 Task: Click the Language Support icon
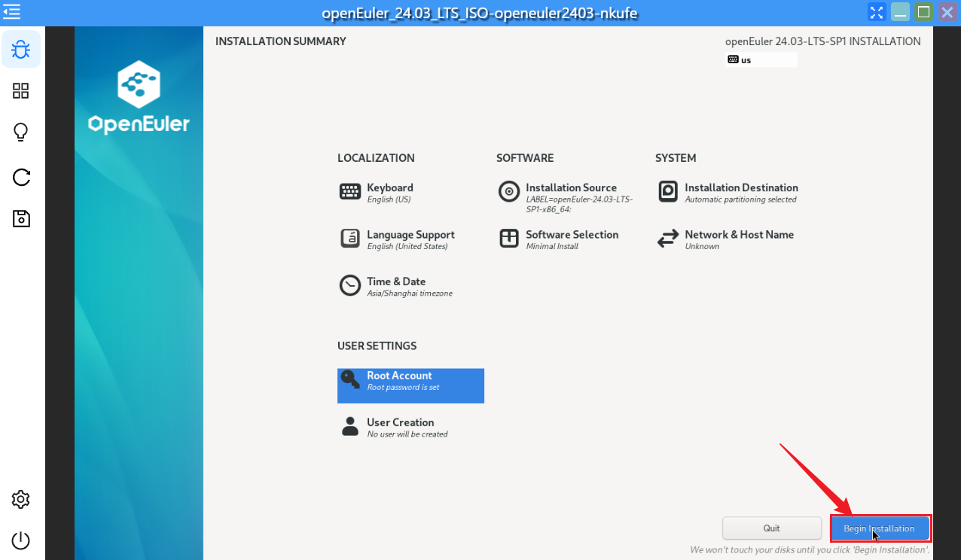click(x=350, y=239)
